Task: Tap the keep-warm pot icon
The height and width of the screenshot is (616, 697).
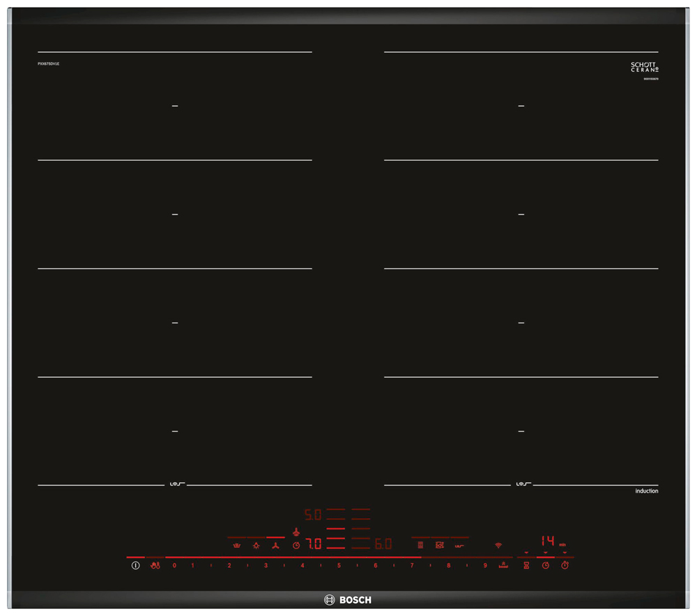Action: pos(237,546)
